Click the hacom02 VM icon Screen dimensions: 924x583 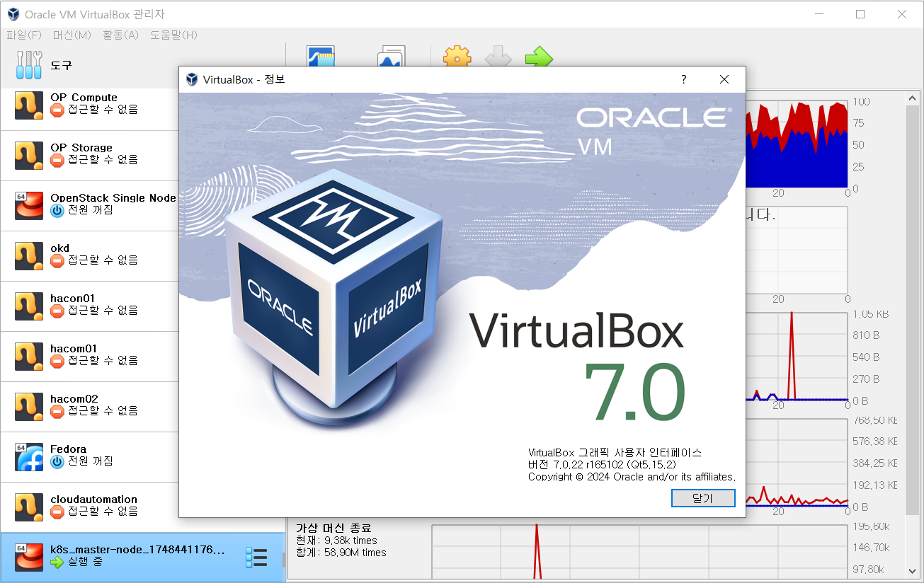pyautogui.click(x=29, y=405)
